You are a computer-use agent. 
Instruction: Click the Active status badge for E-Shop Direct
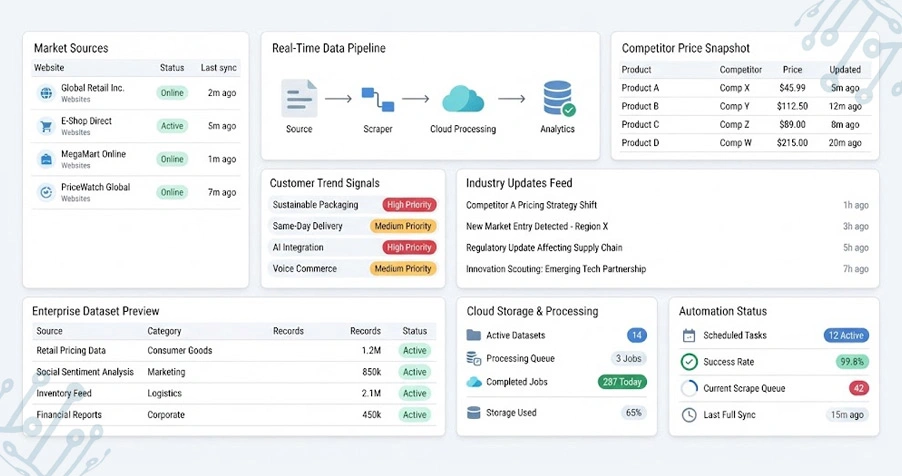(x=172, y=126)
